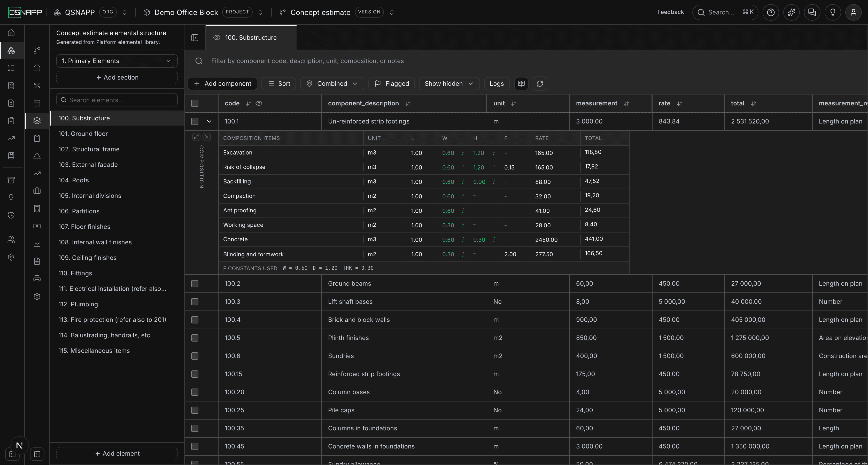Open the Feedback link
This screenshot has height=465, width=868.
pos(671,12)
